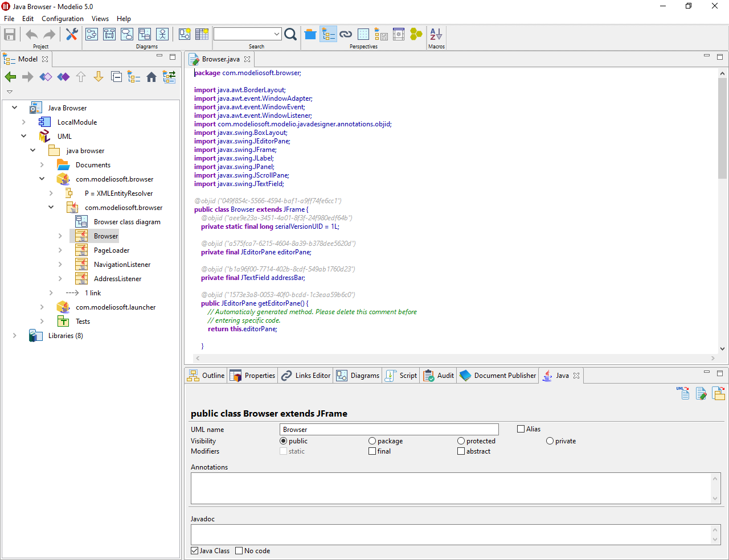Image resolution: width=729 pixels, height=560 pixels.
Task: Select the protected visibility radio button
Action: (461, 441)
